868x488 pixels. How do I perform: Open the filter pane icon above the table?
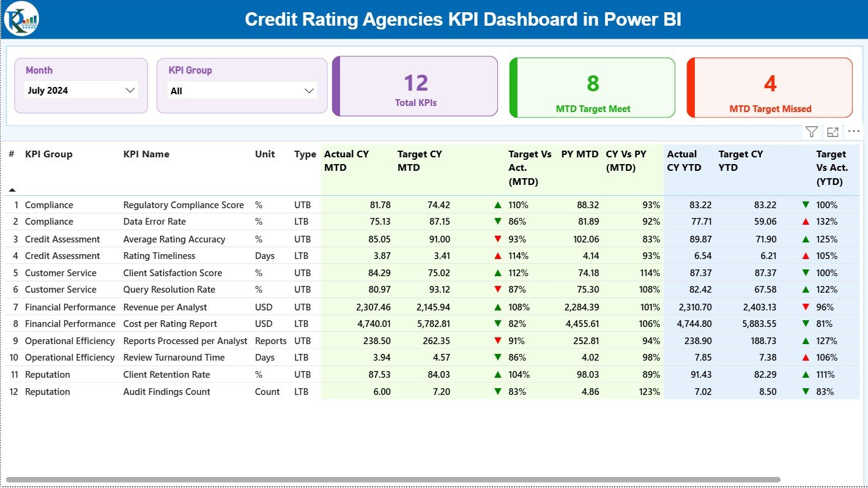(x=811, y=131)
